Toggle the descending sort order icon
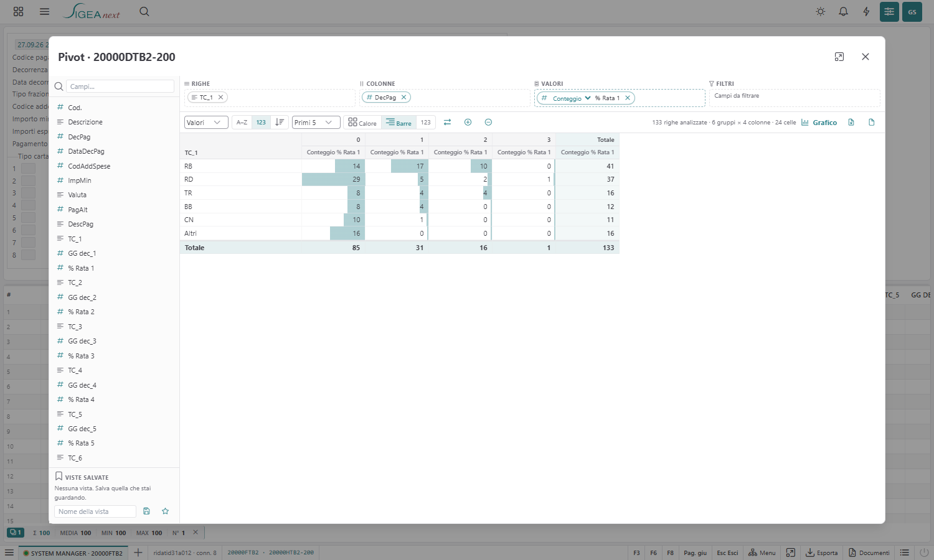934x560 pixels. (280, 122)
